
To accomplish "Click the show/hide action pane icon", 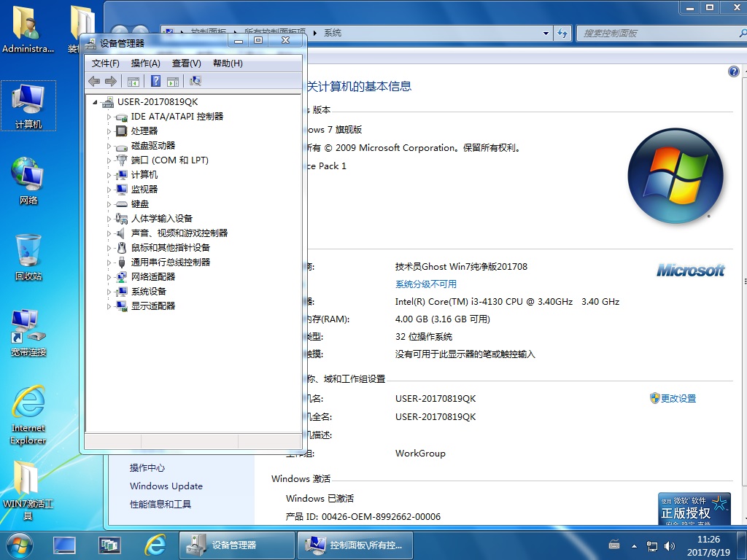I will point(173,82).
